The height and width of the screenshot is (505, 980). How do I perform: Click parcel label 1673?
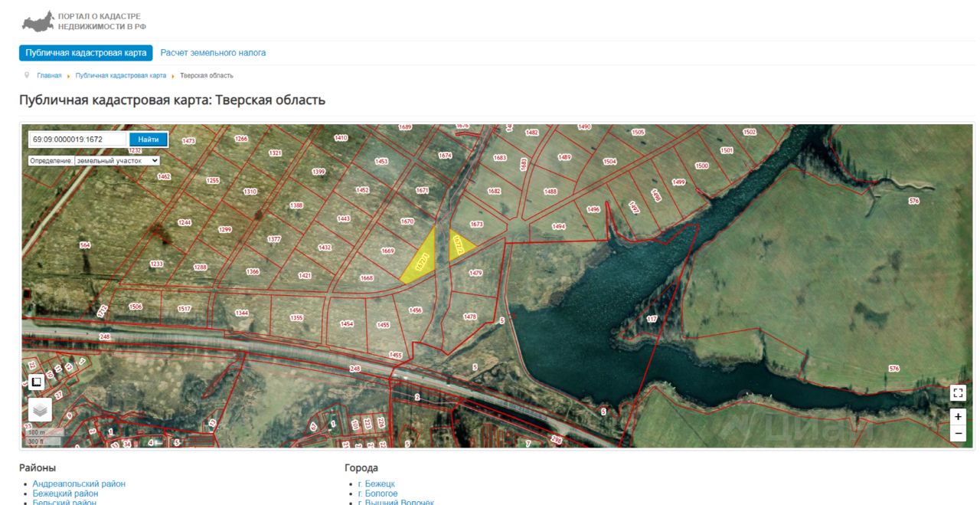coord(477,225)
